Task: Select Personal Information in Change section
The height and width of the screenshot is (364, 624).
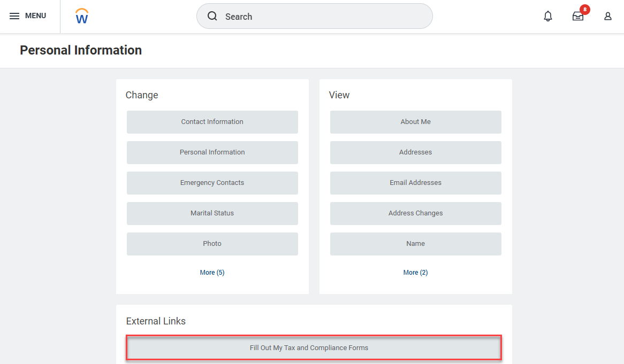Action: (212, 152)
